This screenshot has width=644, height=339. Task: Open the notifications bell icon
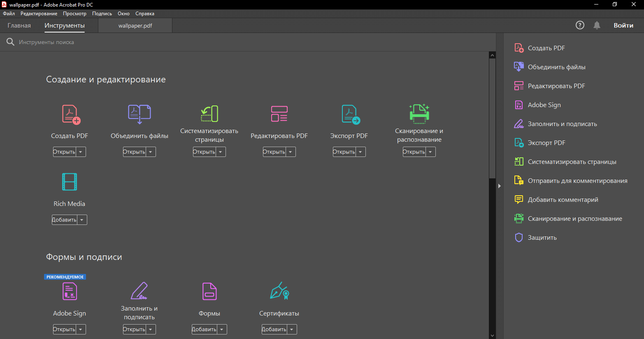point(597,25)
